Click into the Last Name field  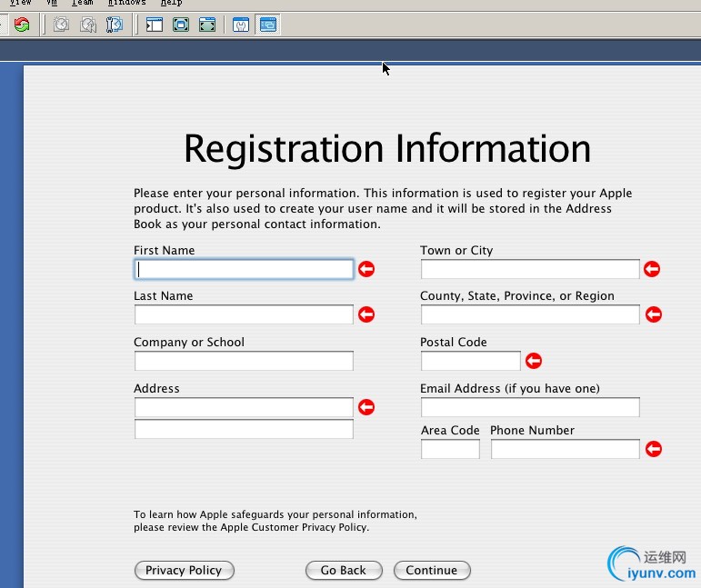[x=244, y=314]
